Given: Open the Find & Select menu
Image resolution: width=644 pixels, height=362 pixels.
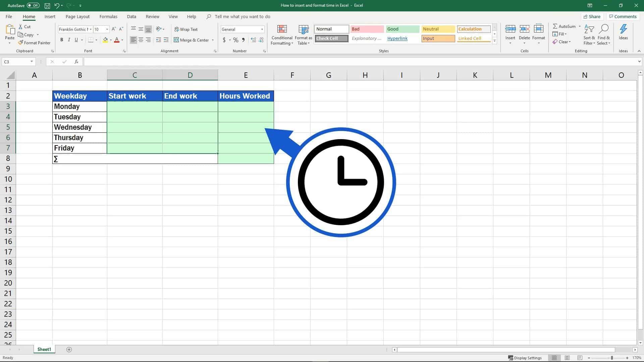Looking at the screenshot, I should click(x=604, y=35).
